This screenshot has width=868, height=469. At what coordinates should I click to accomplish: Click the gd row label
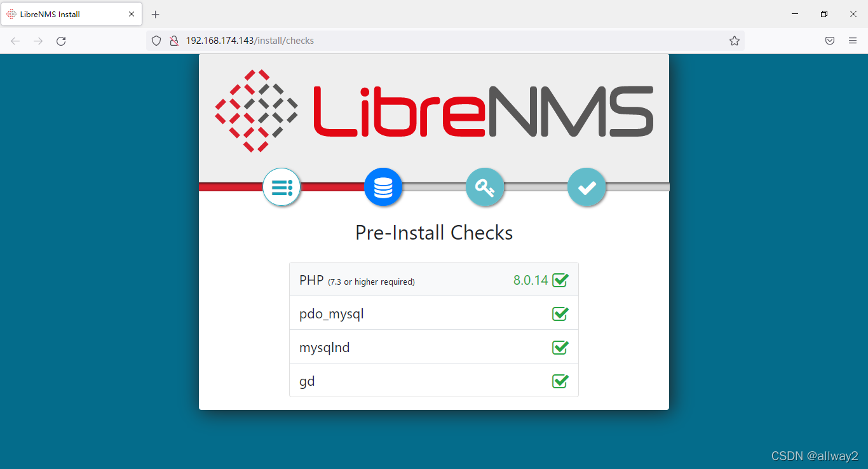[x=307, y=382]
